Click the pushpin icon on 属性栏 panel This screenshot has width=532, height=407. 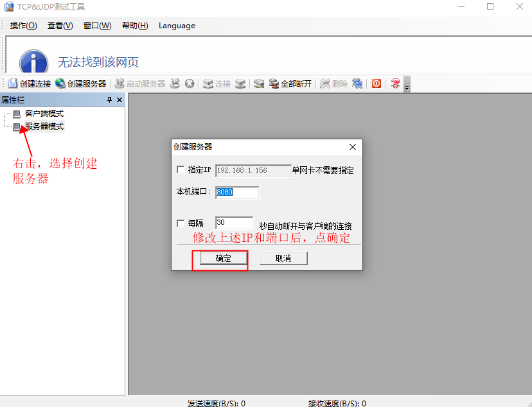[109, 100]
